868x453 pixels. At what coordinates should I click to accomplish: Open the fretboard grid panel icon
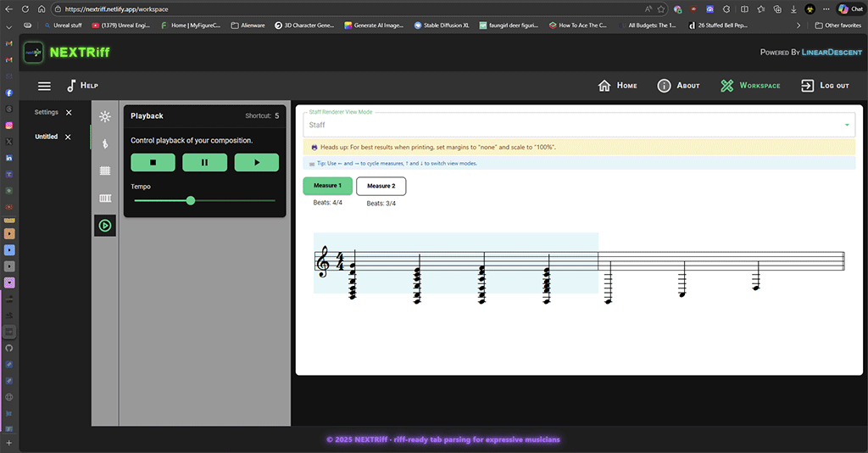tap(105, 171)
